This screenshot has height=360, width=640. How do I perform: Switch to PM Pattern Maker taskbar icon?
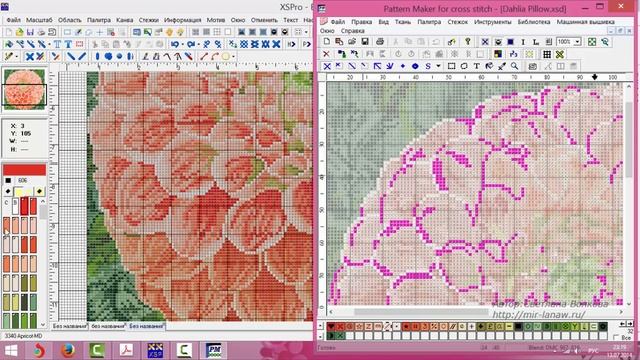(213, 351)
